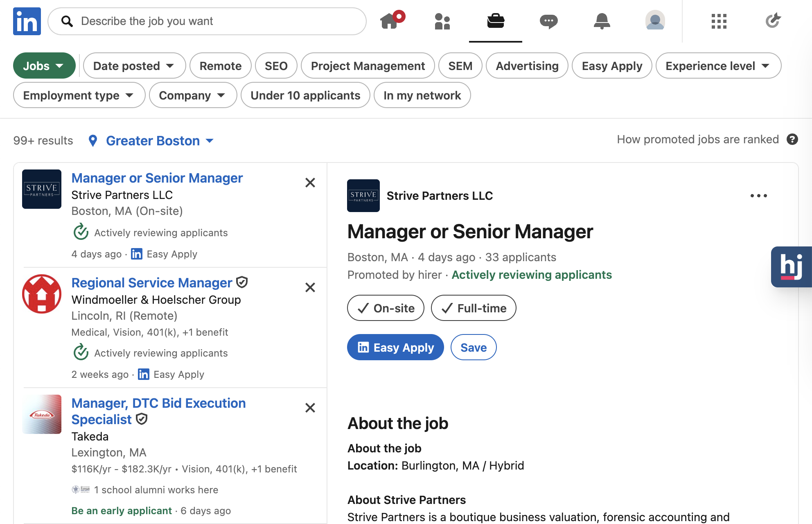Click the Takeda company logo

pyautogui.click(x=42, y=414)
